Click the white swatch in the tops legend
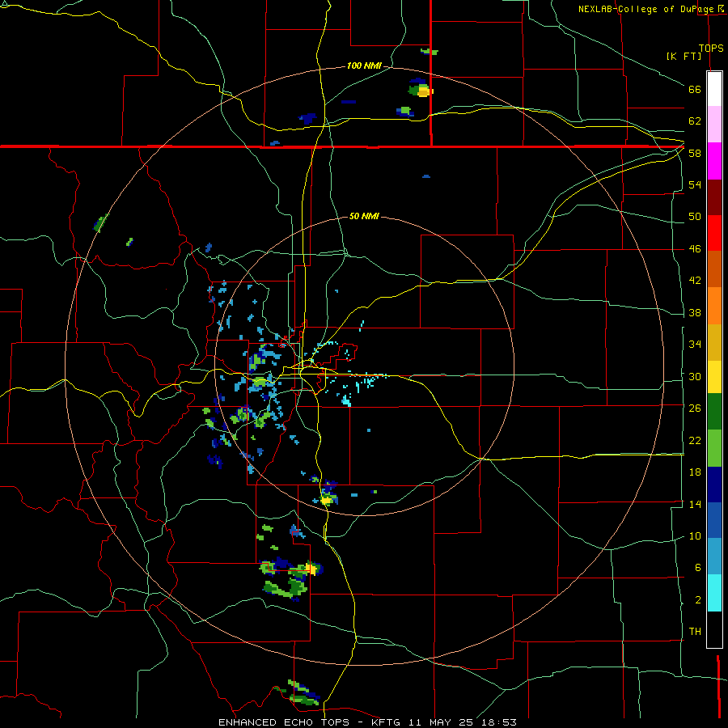This screenshot has height=728, width=728. [x=714, y=89]
